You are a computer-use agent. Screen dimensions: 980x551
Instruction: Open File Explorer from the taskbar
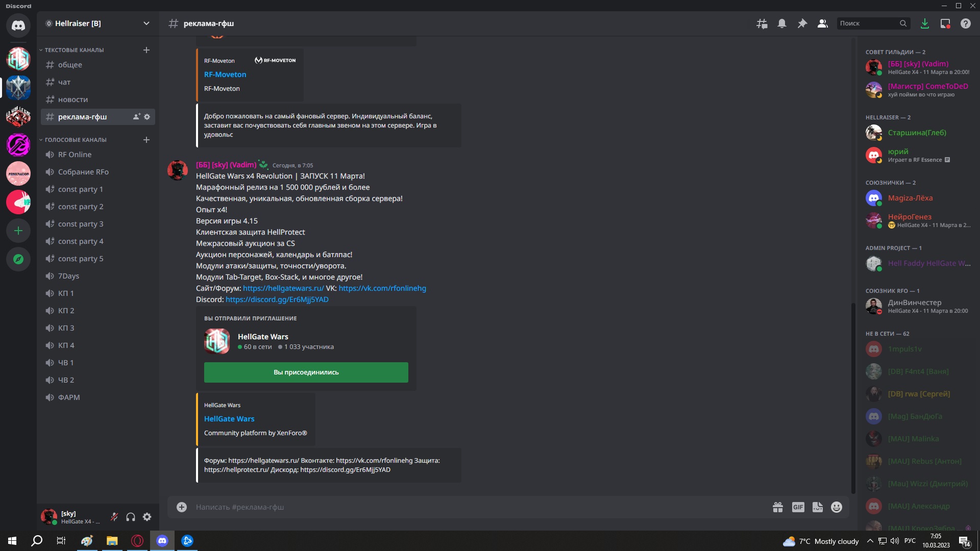click(112, 541)
